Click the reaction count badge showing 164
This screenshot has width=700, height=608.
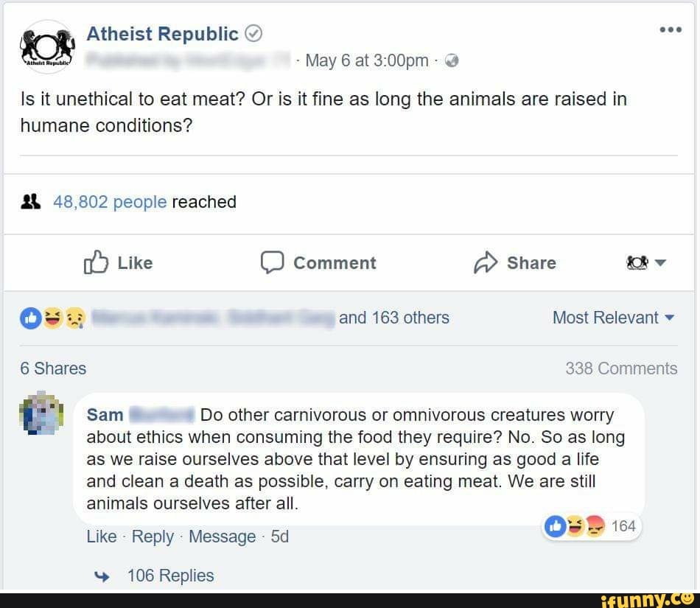point(624,525)
